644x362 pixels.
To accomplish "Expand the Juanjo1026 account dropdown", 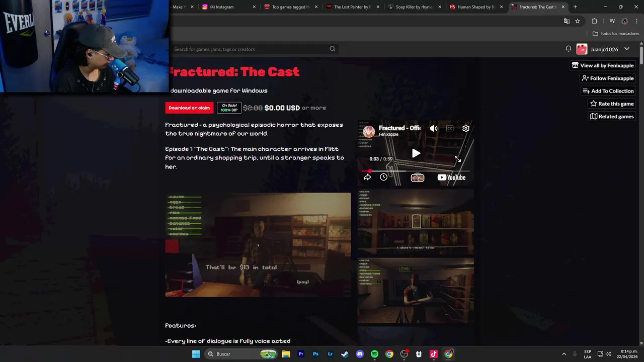I will coord(626,49).
